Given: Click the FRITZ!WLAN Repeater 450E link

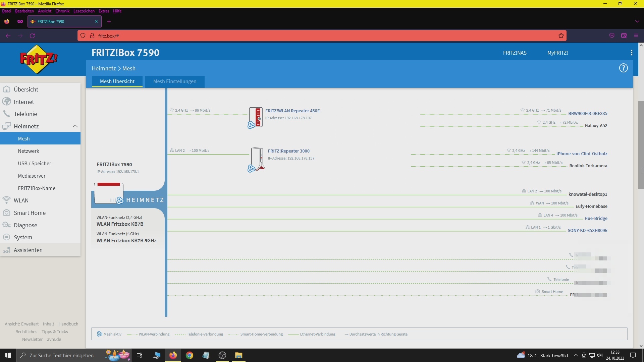Looking at the screenshot, I should [x=292, y=111].
